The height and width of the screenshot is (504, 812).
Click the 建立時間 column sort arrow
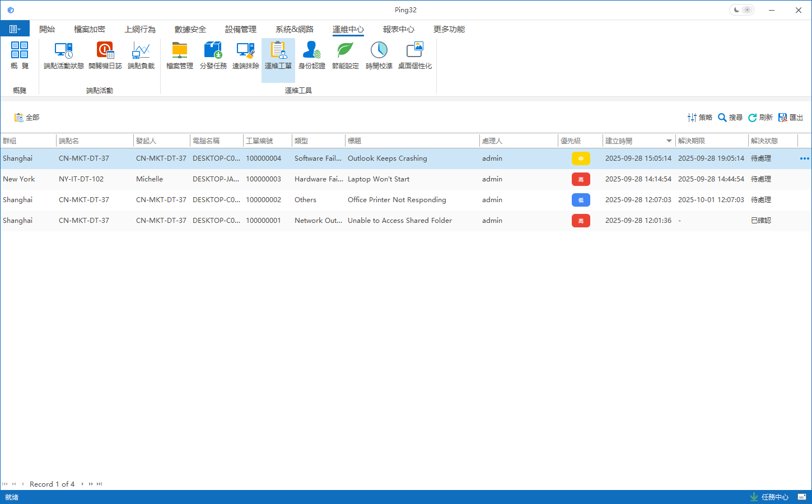click(x=669, y=141)
